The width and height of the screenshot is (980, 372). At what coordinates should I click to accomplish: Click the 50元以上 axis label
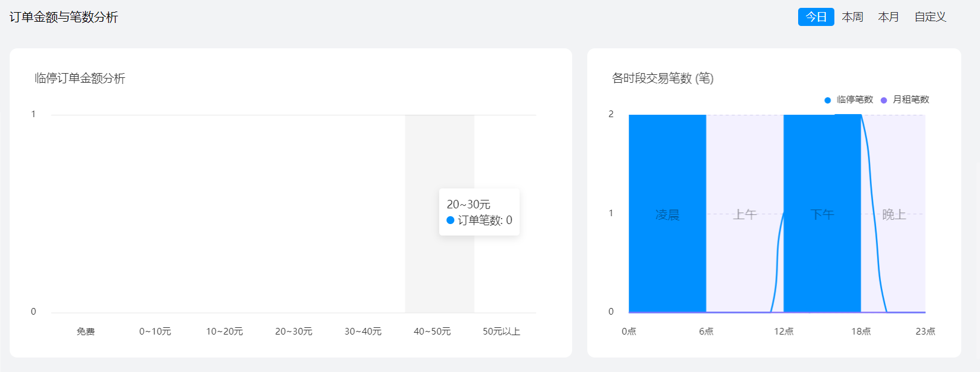(501, 332)
